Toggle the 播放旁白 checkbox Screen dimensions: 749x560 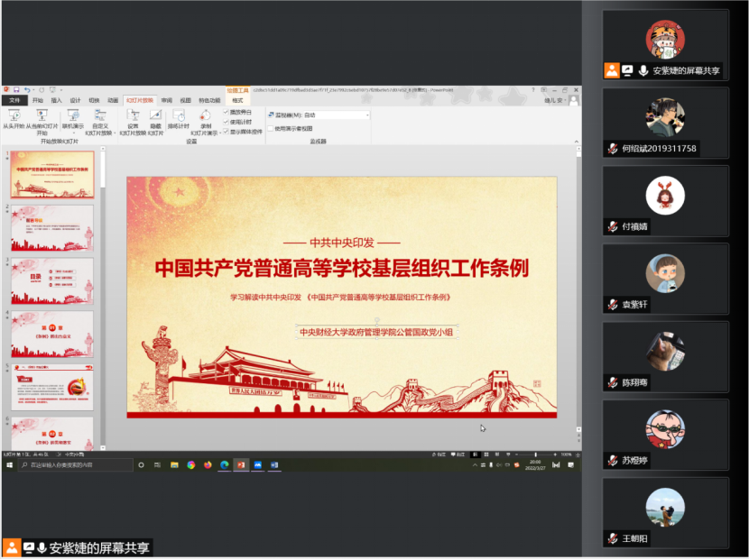[227, 112]
